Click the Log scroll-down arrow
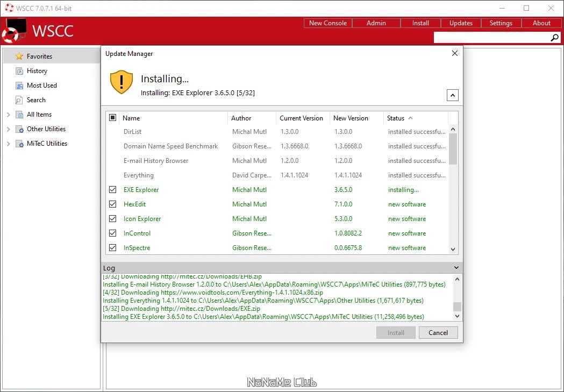564x392 pixels. pos(457,316)
